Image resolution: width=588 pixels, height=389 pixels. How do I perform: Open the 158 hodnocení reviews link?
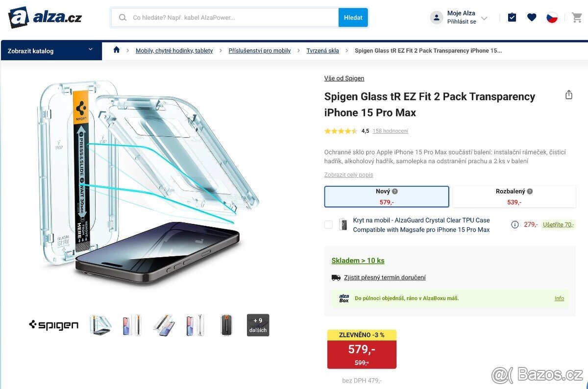pyautogui.click(x=390, y=131)
